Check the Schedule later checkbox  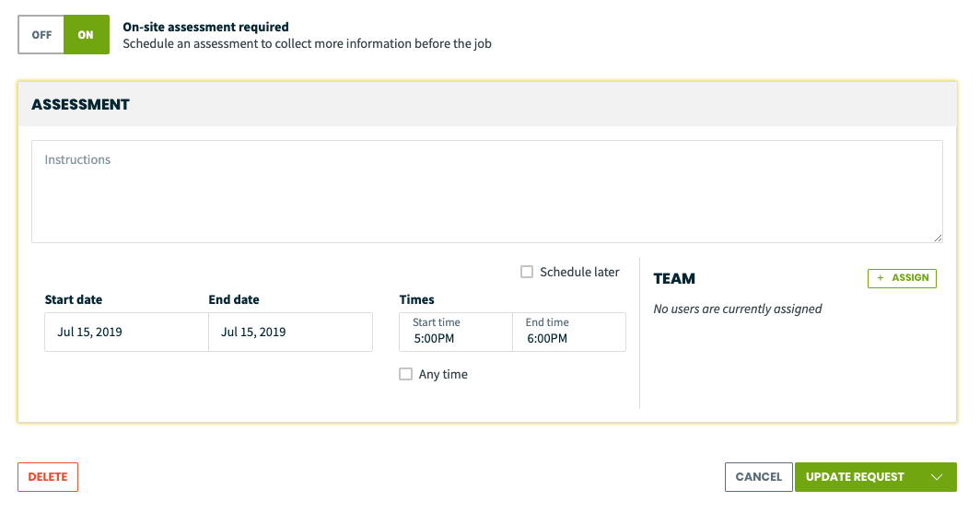coord(527,272)
